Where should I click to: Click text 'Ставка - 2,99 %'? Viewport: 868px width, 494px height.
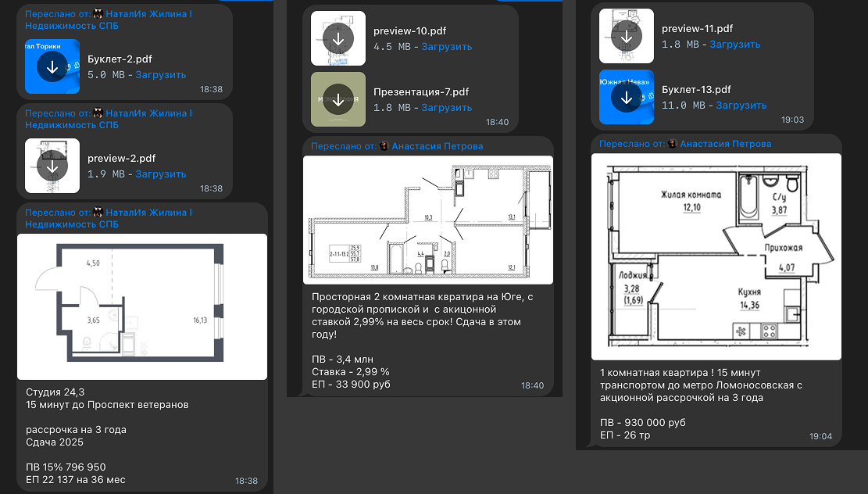[x=351, y=371]
